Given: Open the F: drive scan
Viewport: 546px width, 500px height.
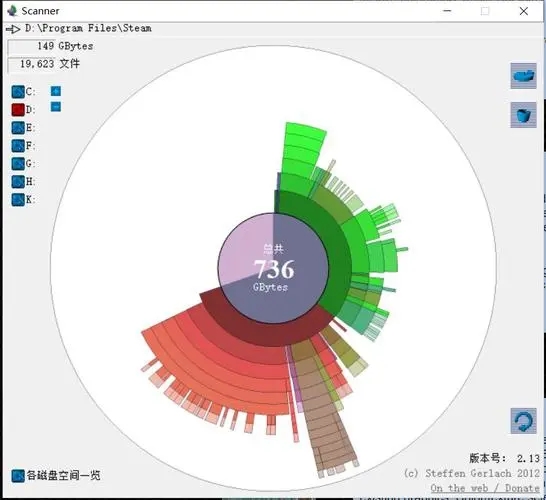Looking at the screenshot, I should [x=18, y=146].
